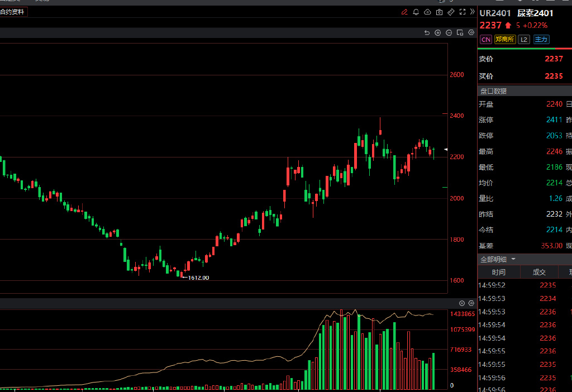The image size is (572, 392).
Task: Toggle the L2 level data badge
Action: click(523, 40)
